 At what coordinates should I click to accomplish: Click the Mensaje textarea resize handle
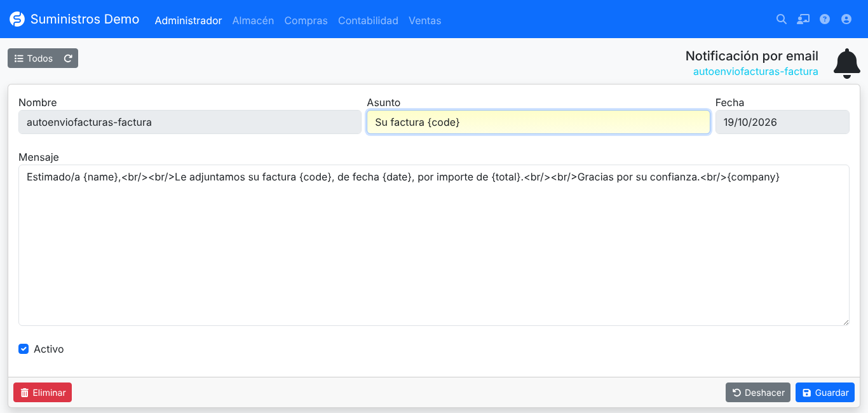click(x=846, y=322)
